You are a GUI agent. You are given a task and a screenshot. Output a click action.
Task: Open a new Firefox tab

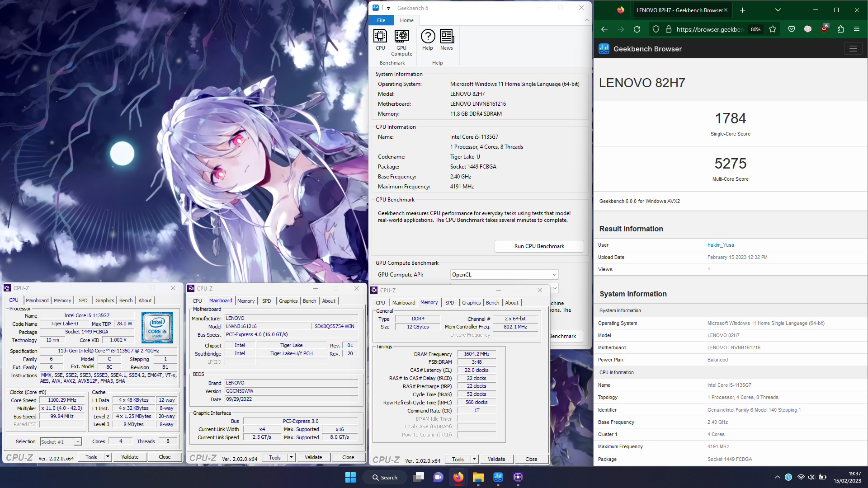click(742, 10)
